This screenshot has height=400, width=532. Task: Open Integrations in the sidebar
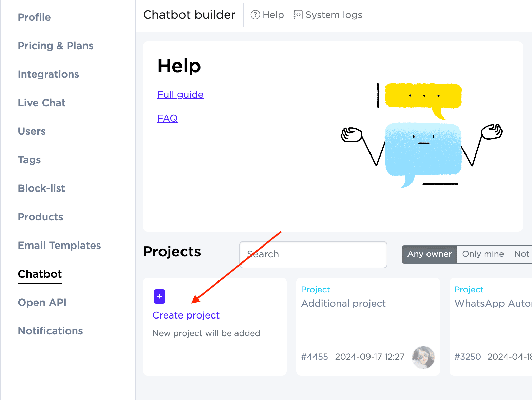48,74
